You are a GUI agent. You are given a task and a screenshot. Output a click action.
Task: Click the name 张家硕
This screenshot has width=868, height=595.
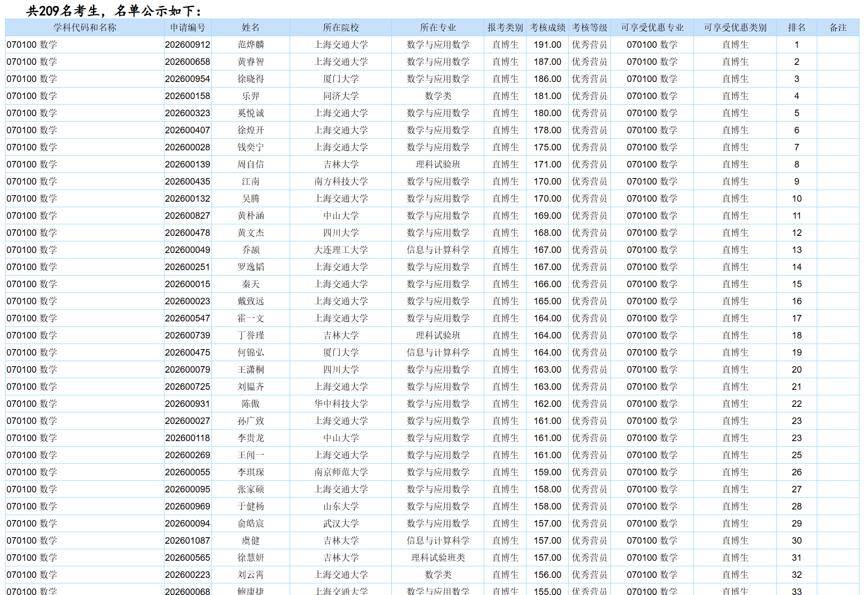pos(250,489)
